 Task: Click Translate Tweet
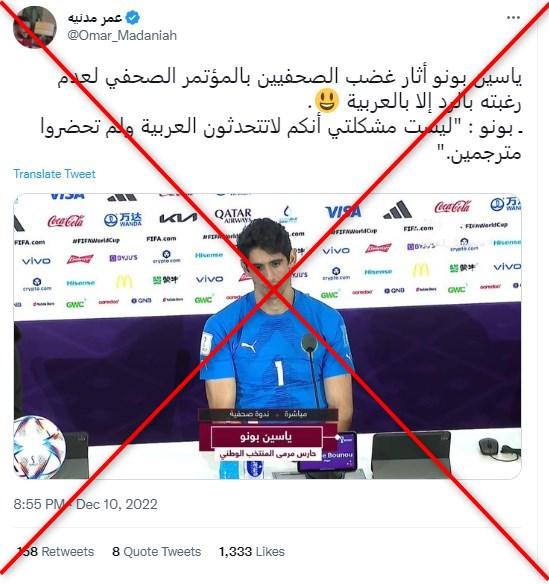[x=54, y=174]
